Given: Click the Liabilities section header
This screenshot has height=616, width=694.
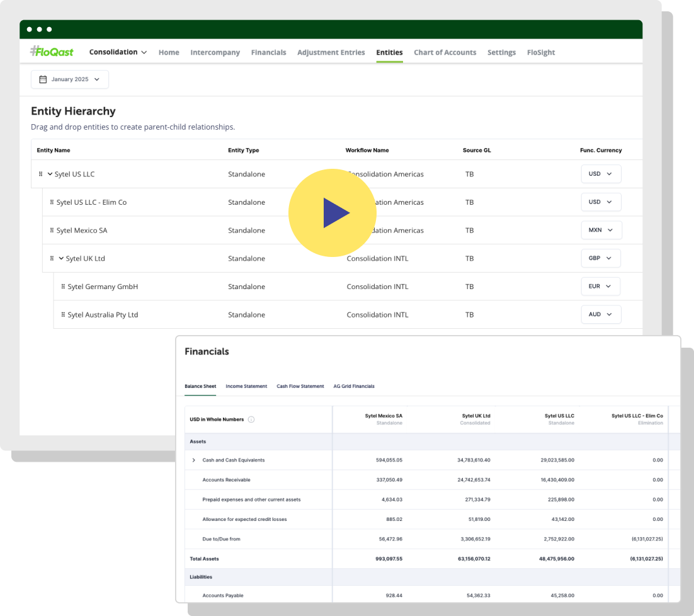Looking at the screenshot, I should [x=201, y=577].
